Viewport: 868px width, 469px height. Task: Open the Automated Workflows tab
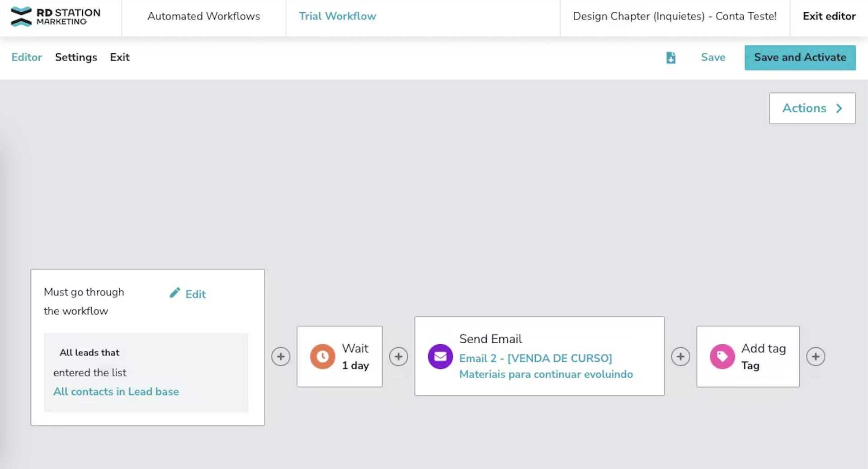coord(203,16)
